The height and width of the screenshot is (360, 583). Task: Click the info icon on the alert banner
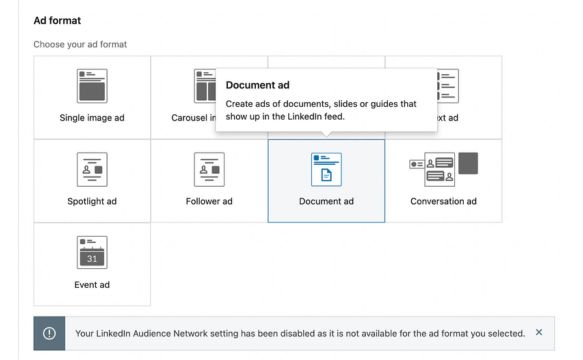pyautogui.click(x=49, y=333)
